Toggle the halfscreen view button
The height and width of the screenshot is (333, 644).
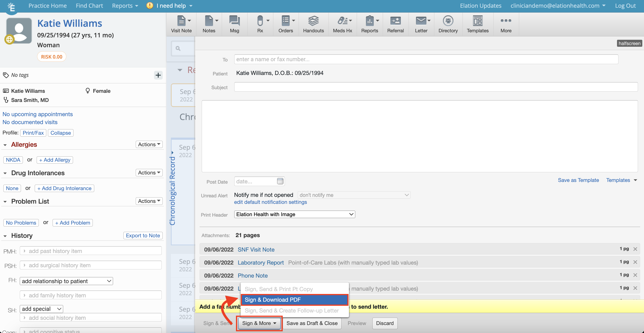pyautogui.click(x=629, y=43)
